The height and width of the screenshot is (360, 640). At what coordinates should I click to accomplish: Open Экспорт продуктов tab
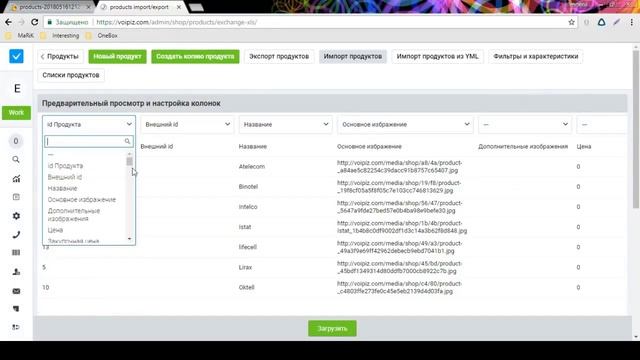[279, 56]
